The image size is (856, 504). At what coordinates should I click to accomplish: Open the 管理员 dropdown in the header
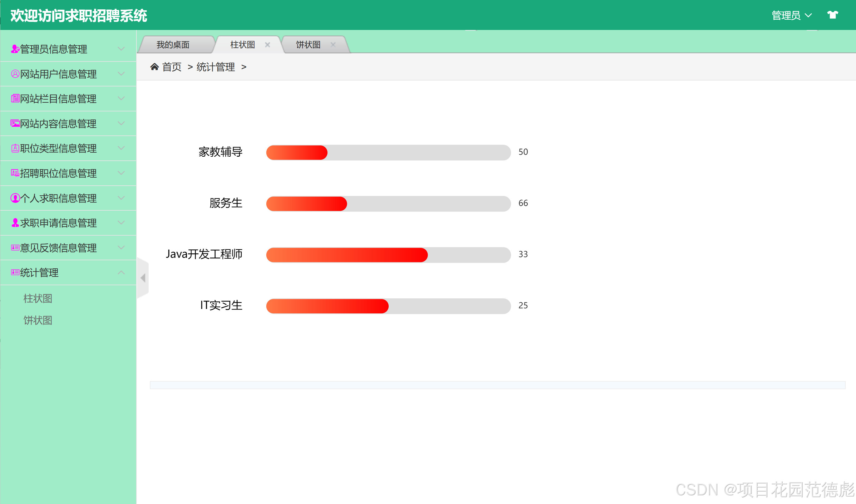pyautogui.click(x=791, y=15)
